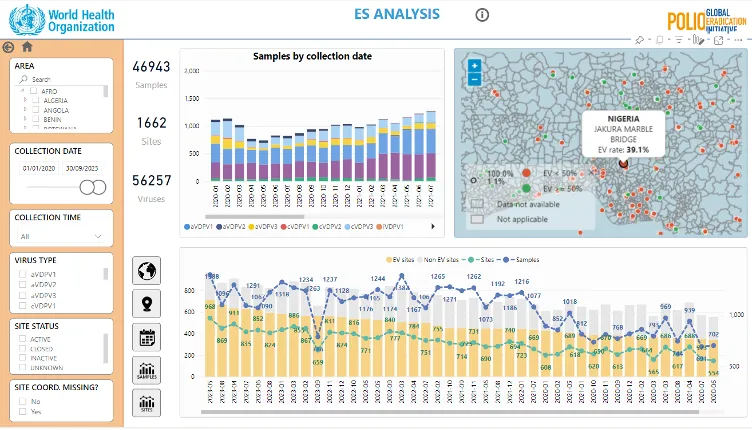Viewport: 755px width, 430px height.
Task: Open the map in focus mode
Action: point(718,40)
